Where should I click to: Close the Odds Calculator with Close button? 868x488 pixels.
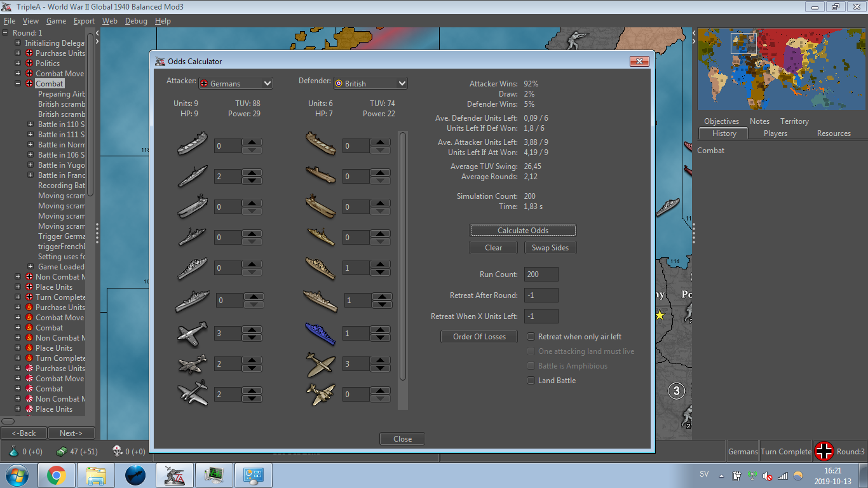[x=402, y=439]
